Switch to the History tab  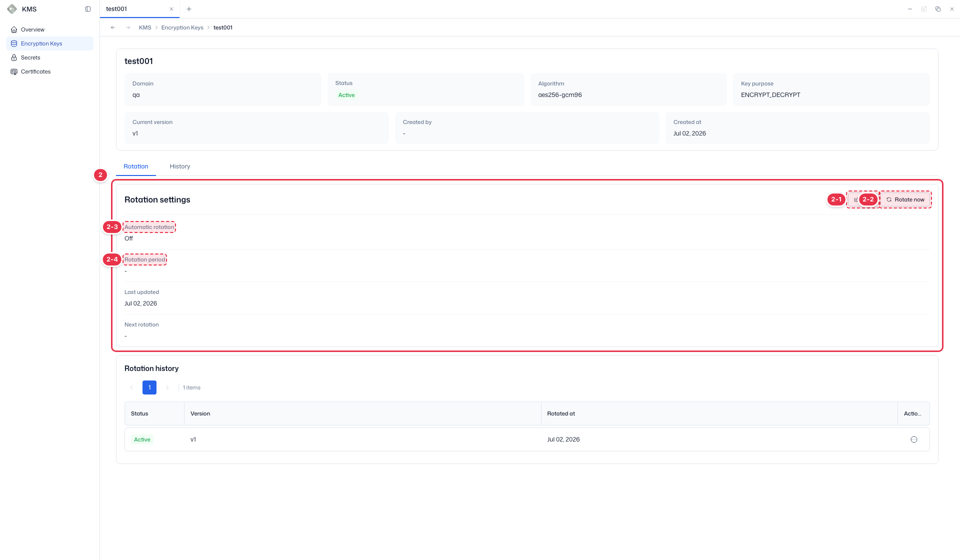(180, 166)
